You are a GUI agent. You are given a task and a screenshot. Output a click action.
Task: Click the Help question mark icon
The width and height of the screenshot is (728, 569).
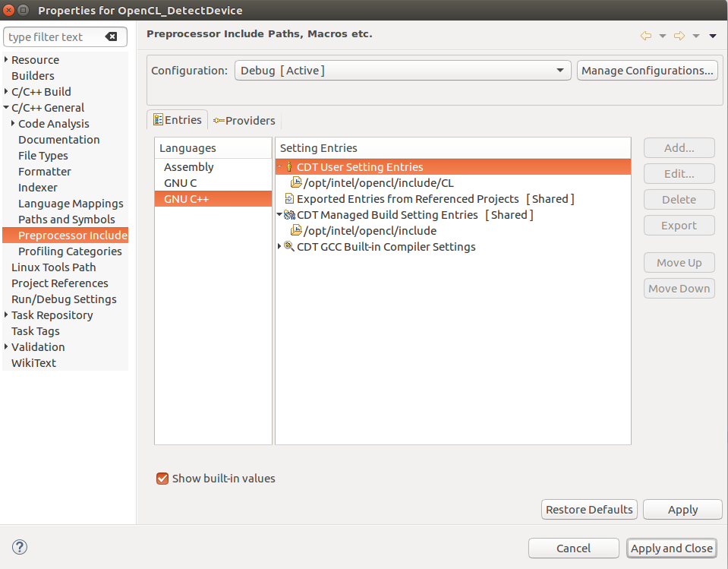coord(20,547)
